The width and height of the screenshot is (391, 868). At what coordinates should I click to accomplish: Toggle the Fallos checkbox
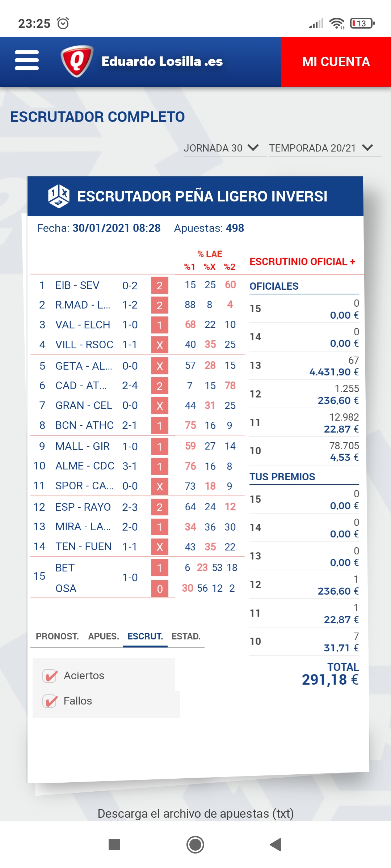[50, 701]
